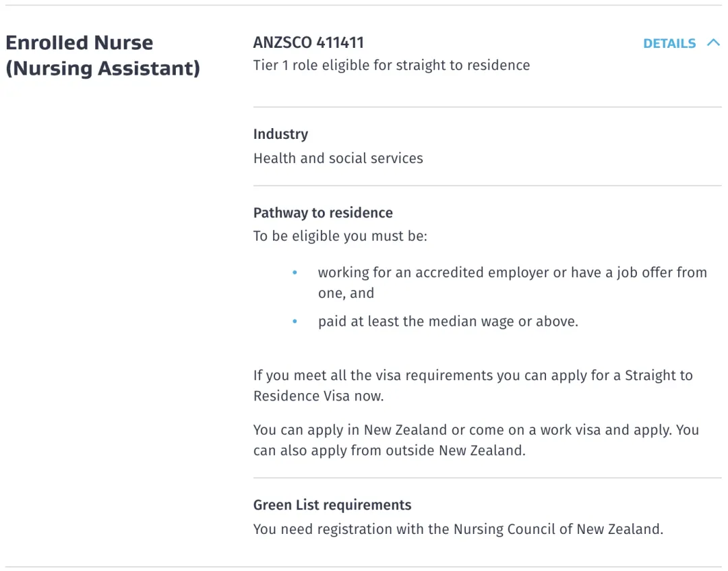Click the Enrolled Nurse (Nursing Assistant) title
Screen dimensions: 728x571
102,55
